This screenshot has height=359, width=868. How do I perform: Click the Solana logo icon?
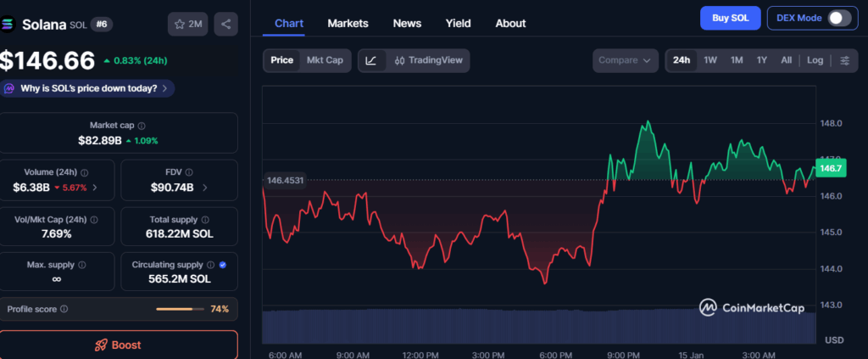coord(8,25)
